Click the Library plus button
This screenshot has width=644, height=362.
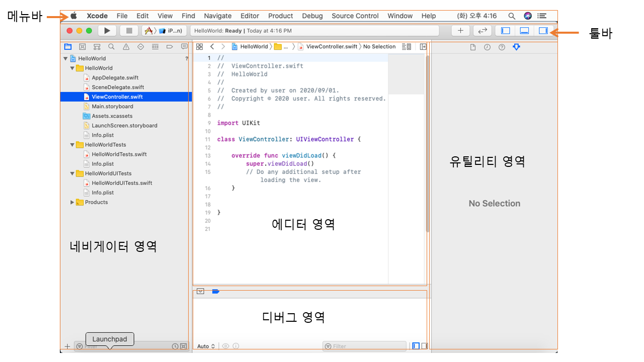[460, 31]
